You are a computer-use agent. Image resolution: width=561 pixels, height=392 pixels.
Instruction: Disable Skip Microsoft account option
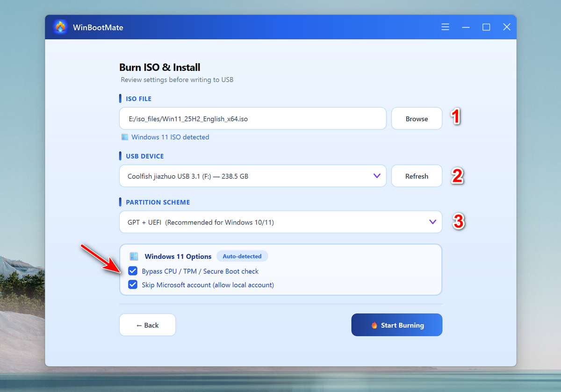tap(133, 285)
